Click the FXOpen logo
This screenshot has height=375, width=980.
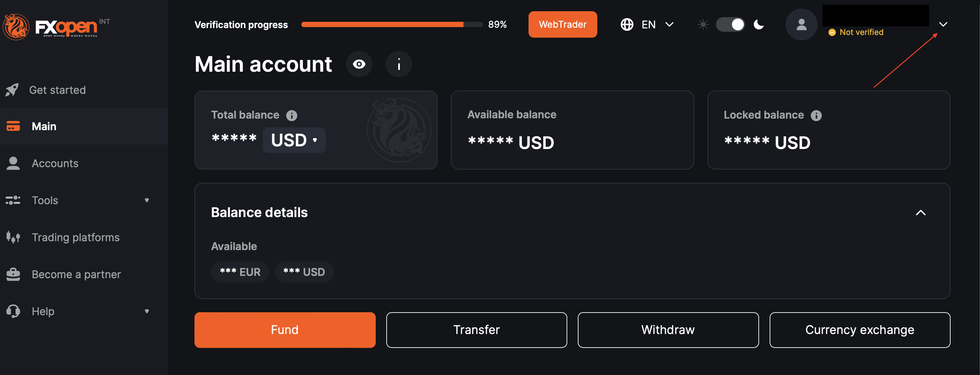click(x=56, y=26)
